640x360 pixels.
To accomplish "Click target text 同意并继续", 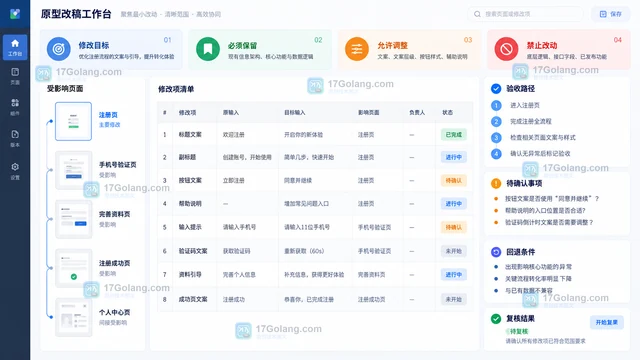I will pyautogui.click(x=298, y=180).
